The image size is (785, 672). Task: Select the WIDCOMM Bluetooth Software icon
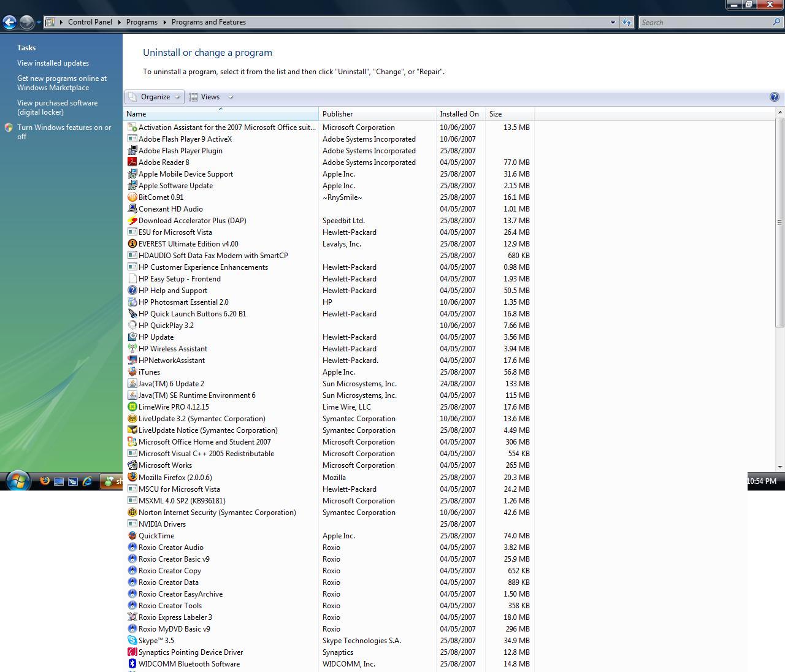(132, 664)
